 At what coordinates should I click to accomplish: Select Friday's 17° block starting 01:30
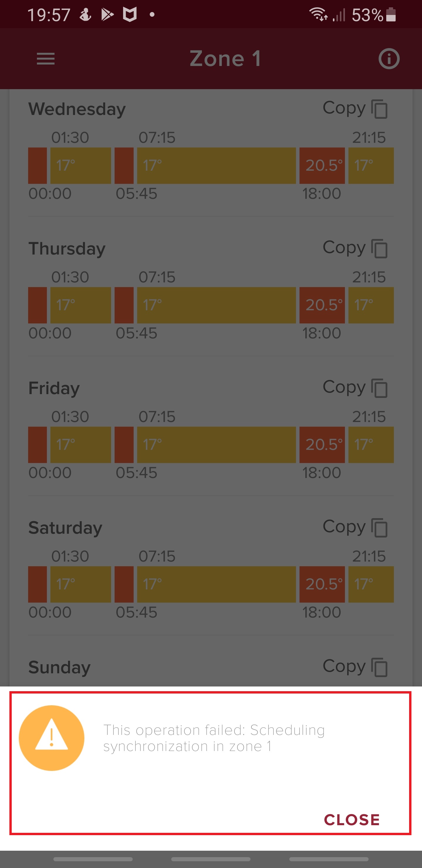click(81, 445)
